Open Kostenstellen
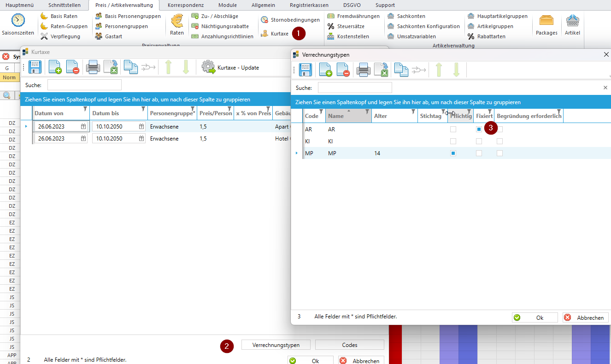Image resolution: width=611 pixels, height=364 pixels. (x=348, y=36)
